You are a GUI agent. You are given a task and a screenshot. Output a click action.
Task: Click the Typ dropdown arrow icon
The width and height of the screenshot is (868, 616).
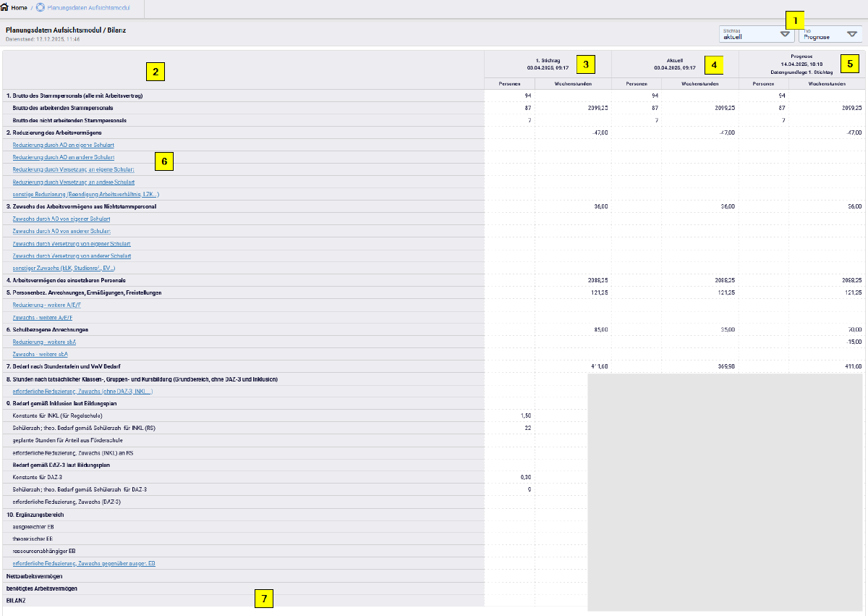[x=852, y=34]
